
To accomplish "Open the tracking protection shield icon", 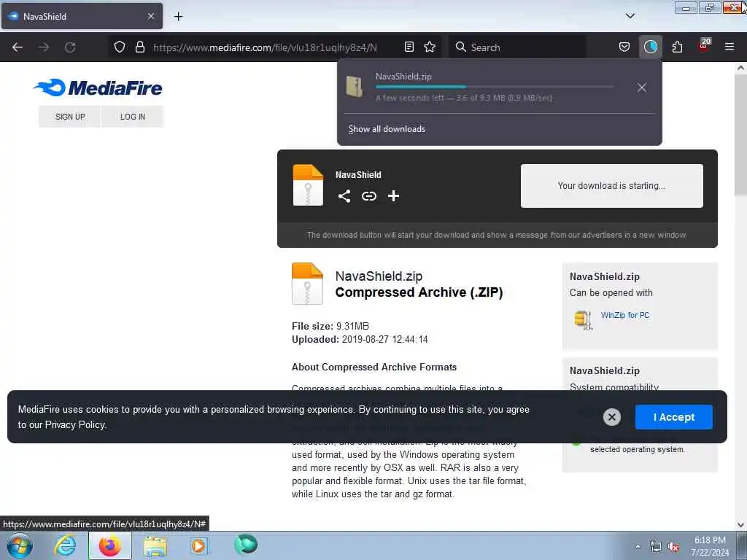I will tap(120, 47).
